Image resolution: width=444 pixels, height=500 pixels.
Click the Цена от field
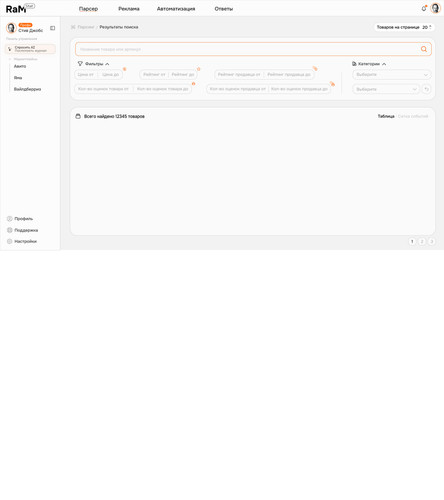[x=86, y=74]
